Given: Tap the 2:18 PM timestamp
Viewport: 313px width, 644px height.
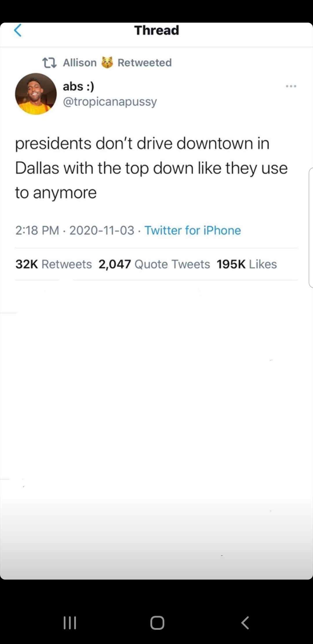Looking at the screenshot, I should click(x=37, y=230).
